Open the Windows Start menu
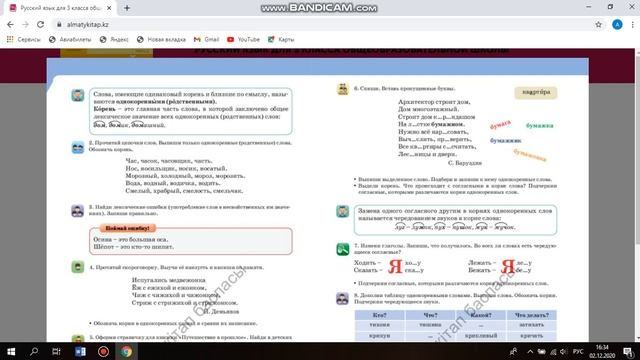The width and height of the screenshot is (640, 360). 11,351
